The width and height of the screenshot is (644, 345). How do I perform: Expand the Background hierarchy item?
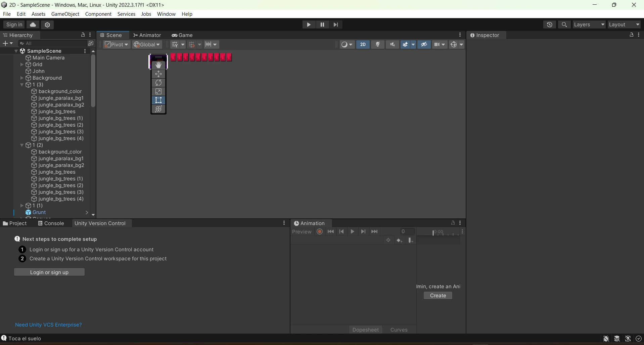22,78
